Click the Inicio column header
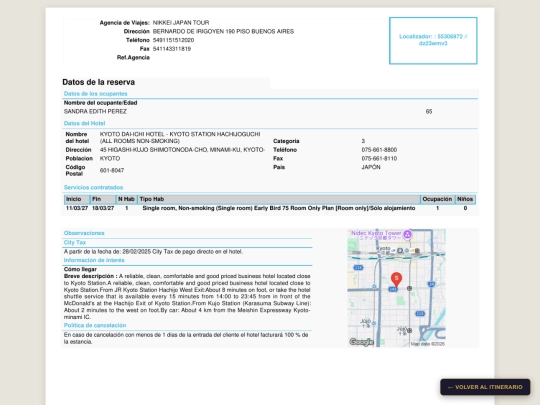Viewport: 540px width, 405px height. (76, 199)
